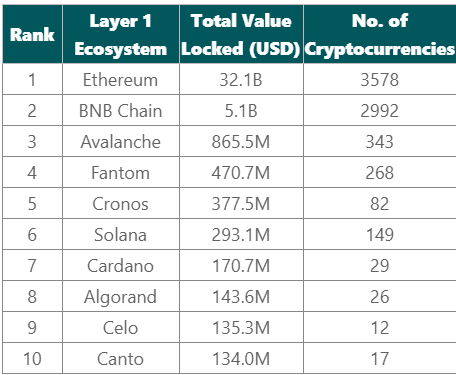This screenshot has height=375, width=456.
Task: Click the Rank column header
Action: (32, 34)
